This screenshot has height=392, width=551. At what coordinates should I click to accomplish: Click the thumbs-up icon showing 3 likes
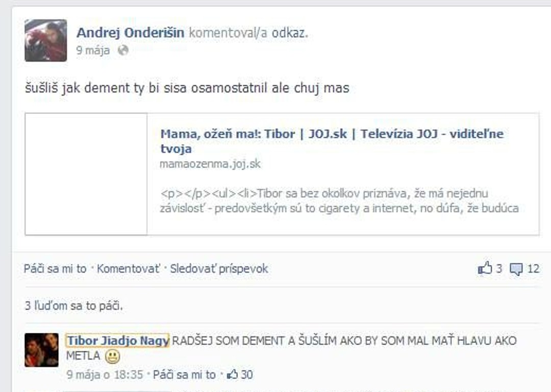[485, 268]
